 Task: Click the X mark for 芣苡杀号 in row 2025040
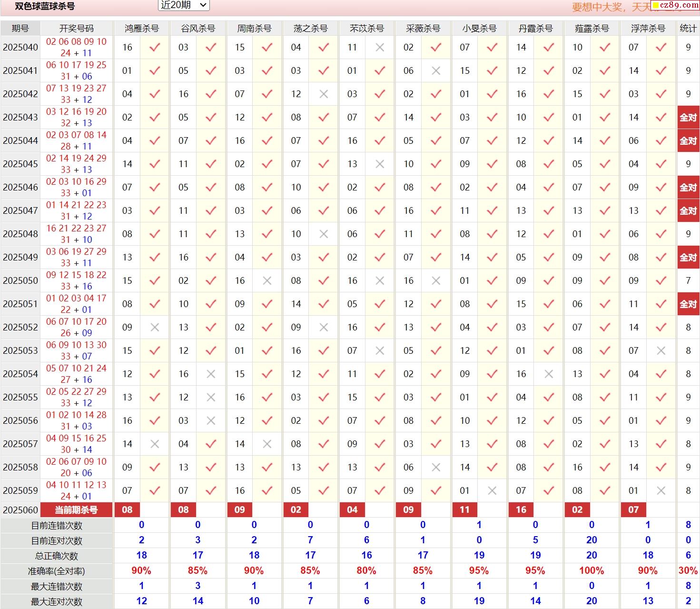pyautogui.click(x=380, y=47)
